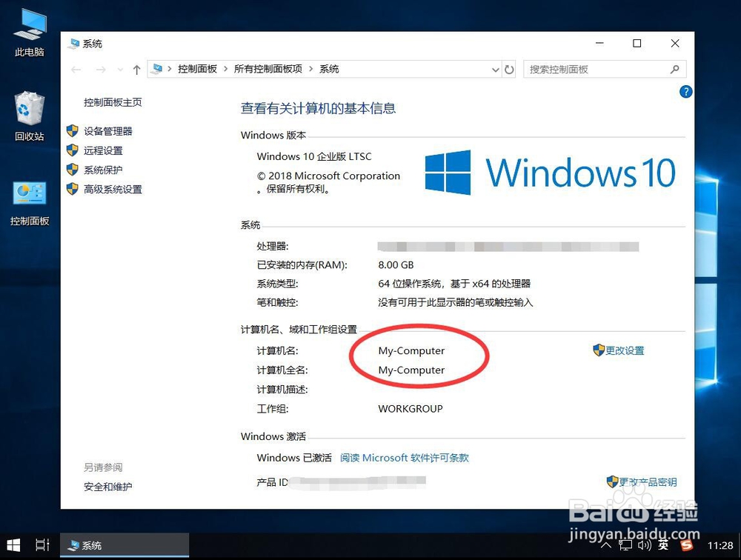The height and width of the screenshot is (560, 741).
Task: Click the 计算机全名 My-Computer value
Action: (411, 370)
